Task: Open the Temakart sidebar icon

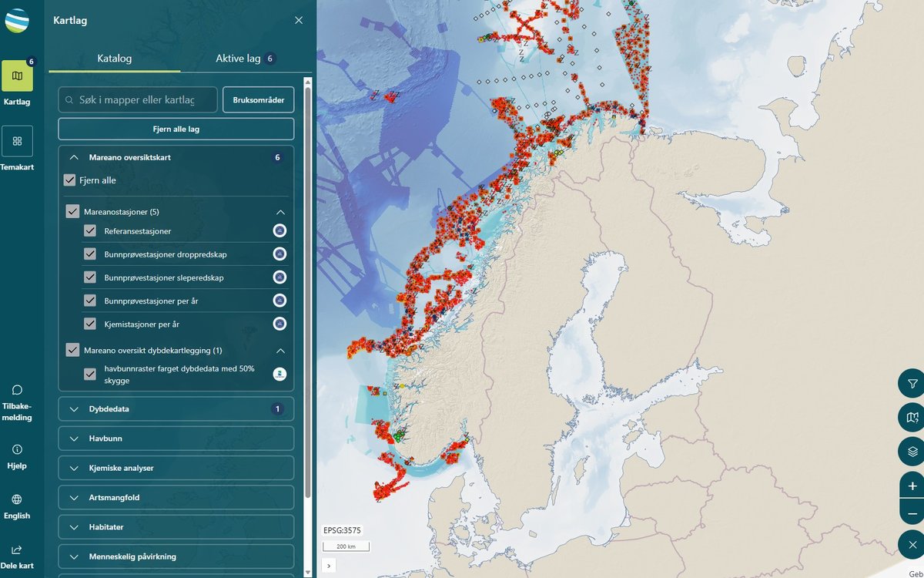Action: [x=17, y=142]
